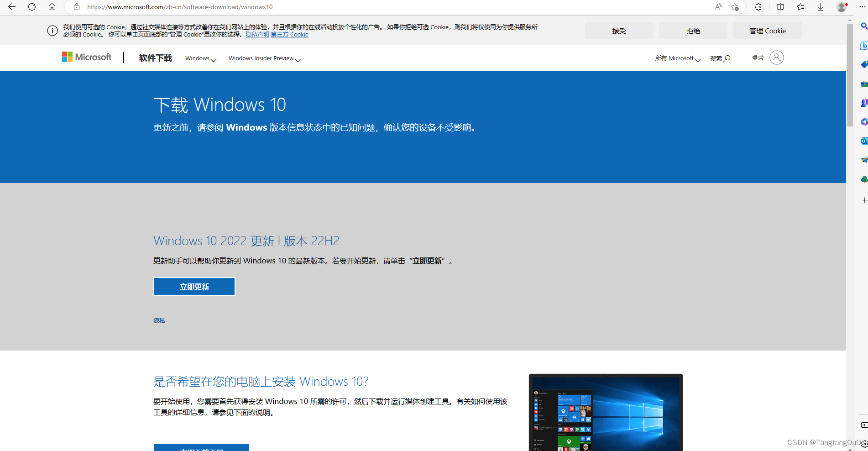Activate Read Aloud in address bar

(718, 7)
